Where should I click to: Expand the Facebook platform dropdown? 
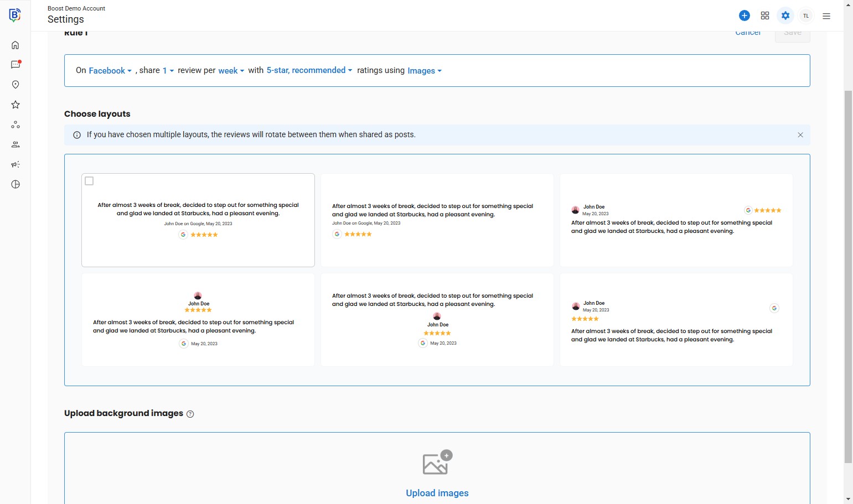[x=110, y=71]
